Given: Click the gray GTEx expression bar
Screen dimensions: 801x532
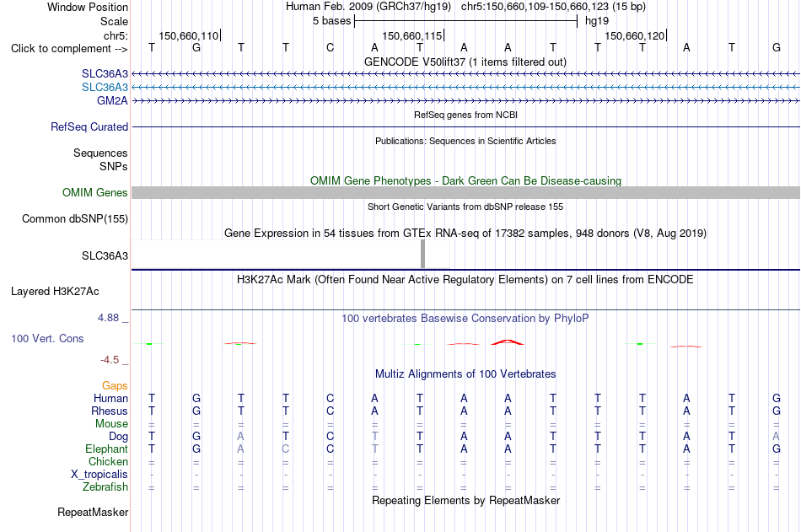Looking at the screenshot, I should point(422,254).
